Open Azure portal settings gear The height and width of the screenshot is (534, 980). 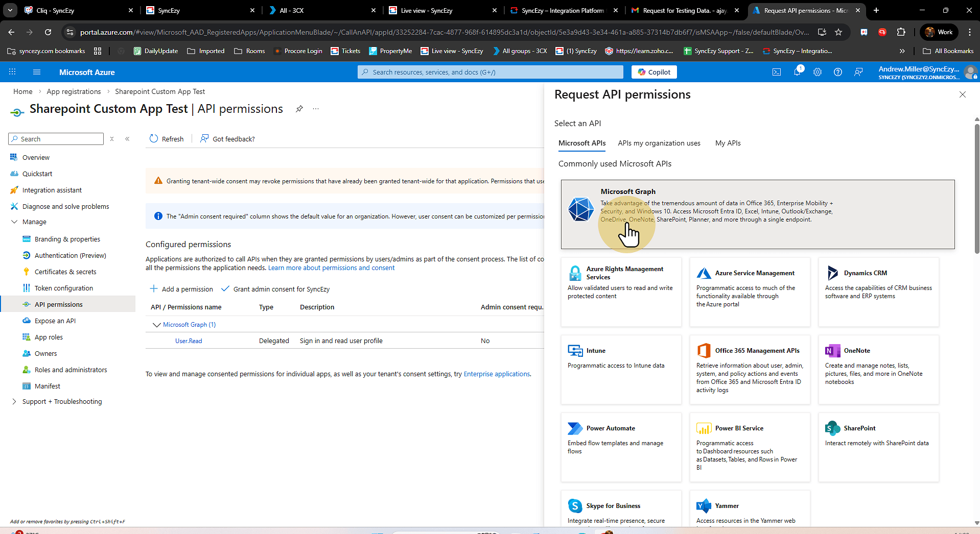818,72
